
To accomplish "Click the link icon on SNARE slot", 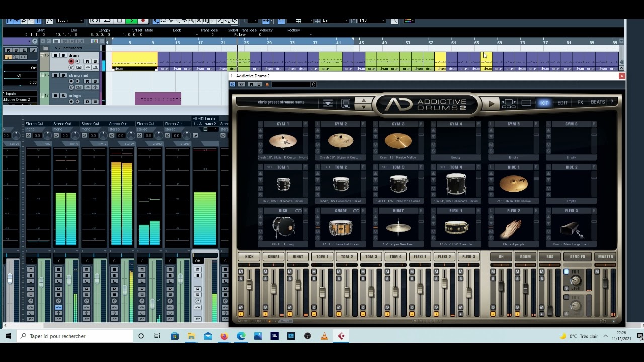I will point(356,211).
